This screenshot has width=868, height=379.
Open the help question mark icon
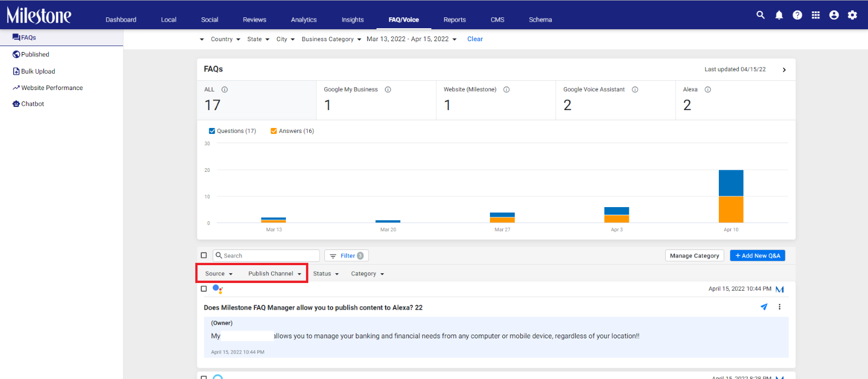(797, 15)
